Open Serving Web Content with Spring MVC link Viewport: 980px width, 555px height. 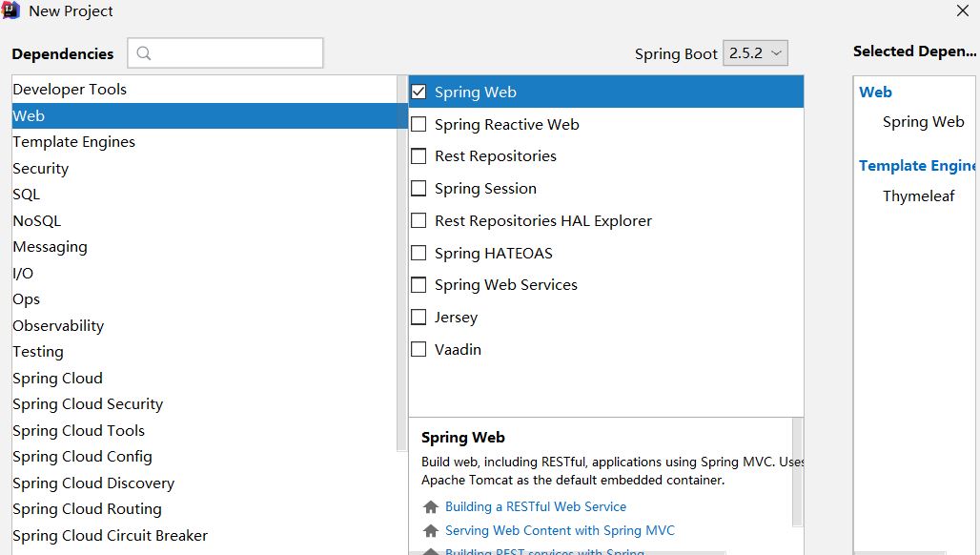560,530
